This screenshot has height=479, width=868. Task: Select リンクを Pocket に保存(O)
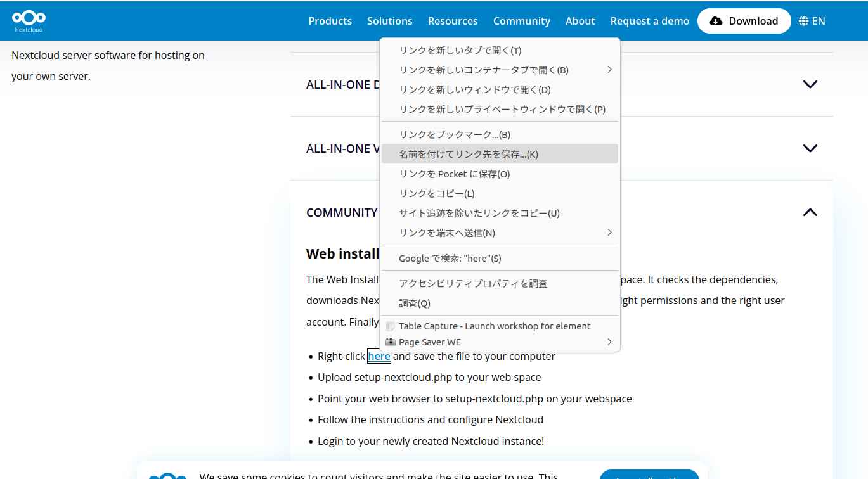click(500, 174)
